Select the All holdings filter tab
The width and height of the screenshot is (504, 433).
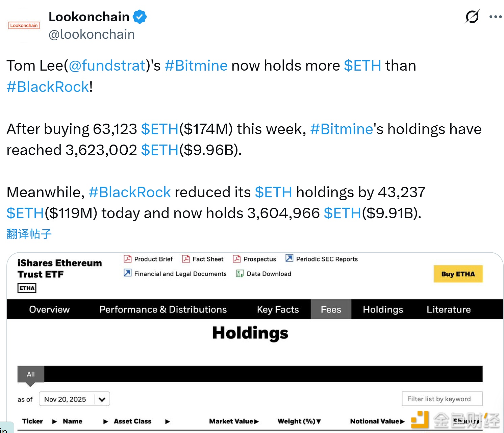[30, 374]
